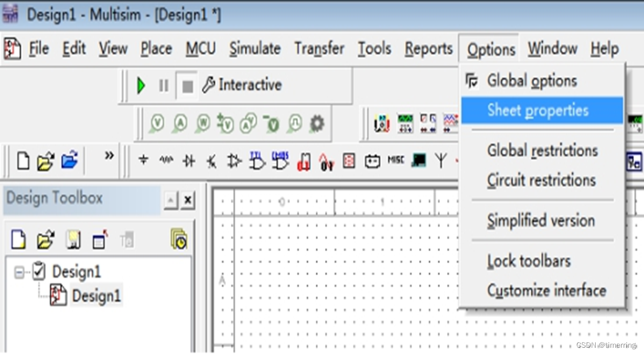
Task: Create new design in Design Toolbox
Action: (19, 240)
